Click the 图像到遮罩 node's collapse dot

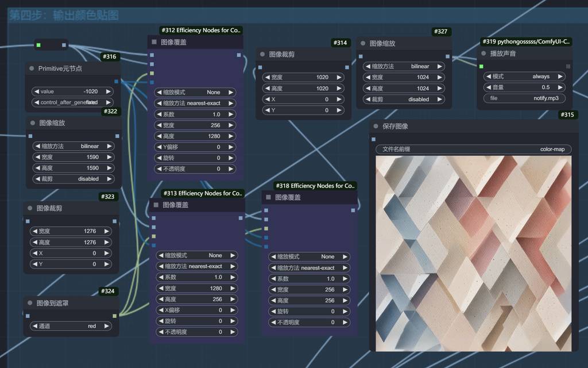[x=30, y=303]
